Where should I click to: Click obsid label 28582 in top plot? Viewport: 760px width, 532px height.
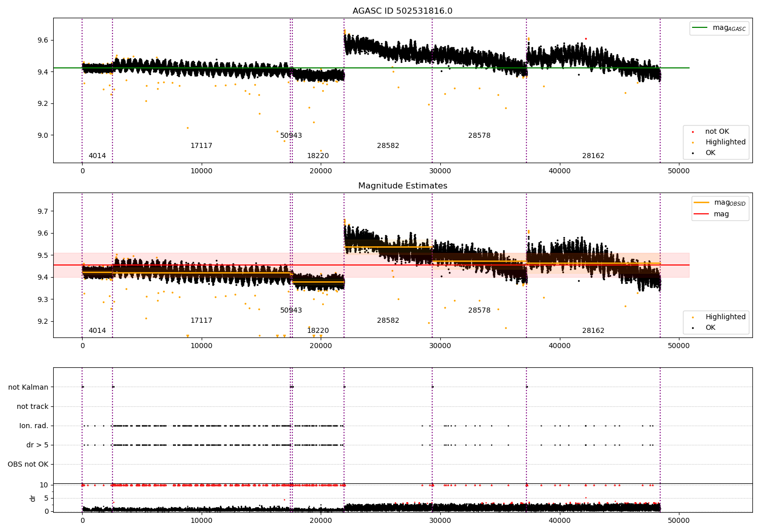pyautogui.click(x=388, y=146)
